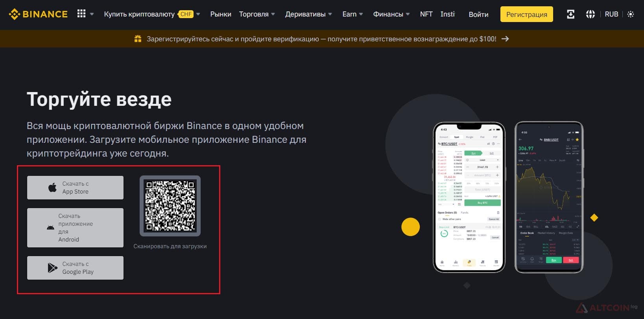Open the language globe icon
This screenshot has width=644, height=319.
590,14
